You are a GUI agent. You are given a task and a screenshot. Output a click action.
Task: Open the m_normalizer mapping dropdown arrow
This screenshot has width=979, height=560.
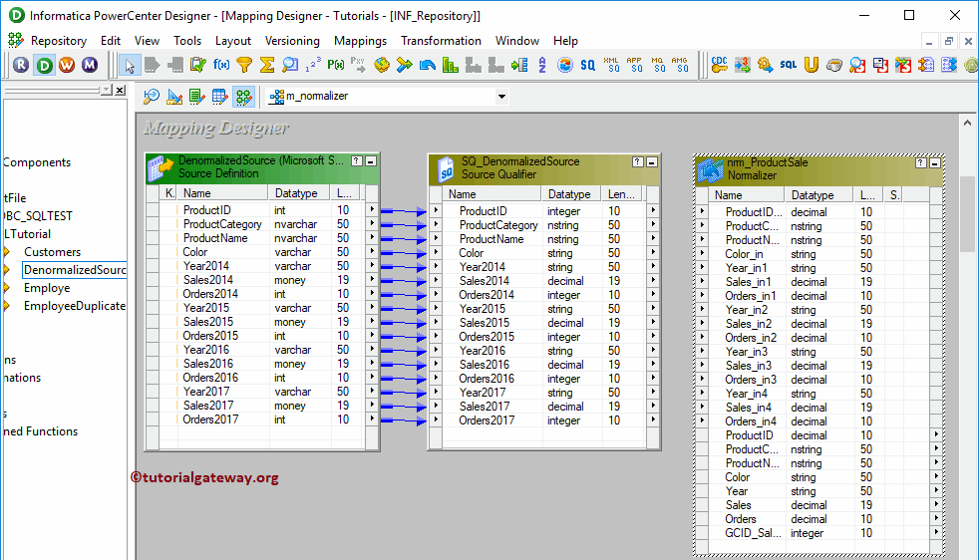(x=501, y=97)
